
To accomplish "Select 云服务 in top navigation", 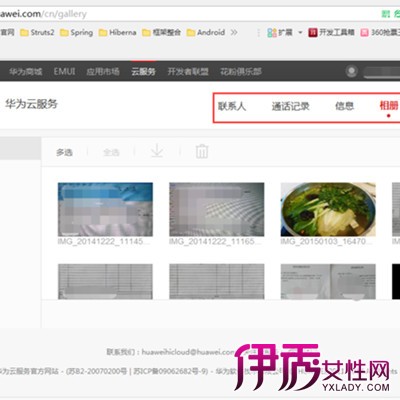I will (143, 71).
